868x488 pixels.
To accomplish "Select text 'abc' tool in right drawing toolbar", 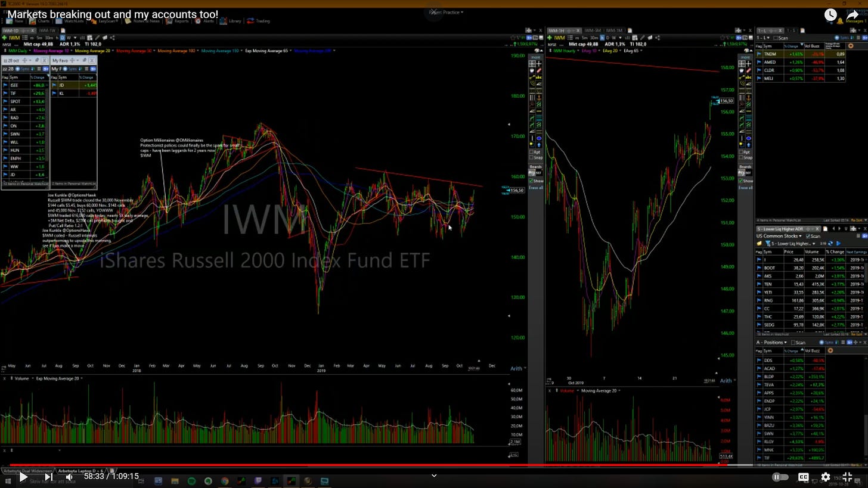I will 749,77.
